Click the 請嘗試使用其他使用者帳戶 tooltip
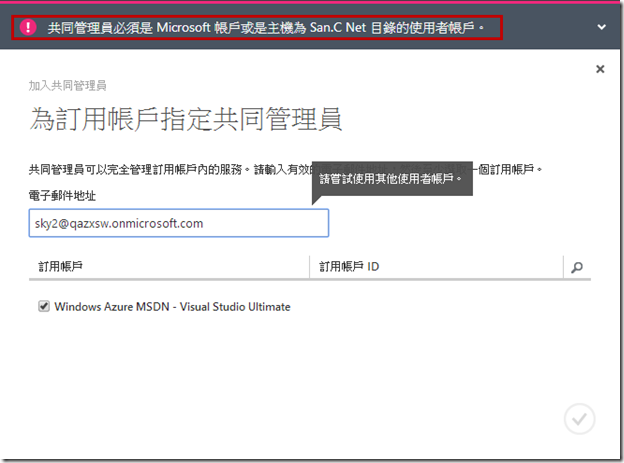The height and width of the screenshot is (463, 624). click(392, 179)
